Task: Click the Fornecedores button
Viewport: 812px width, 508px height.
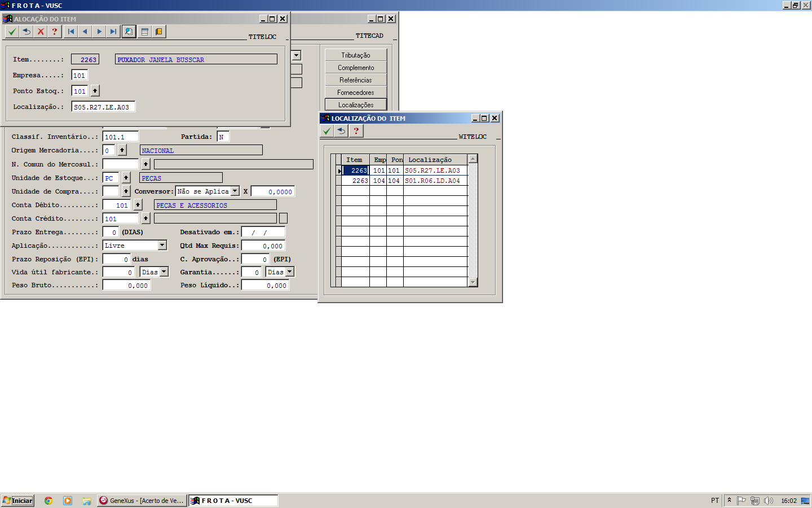Action: pos(356,93)
